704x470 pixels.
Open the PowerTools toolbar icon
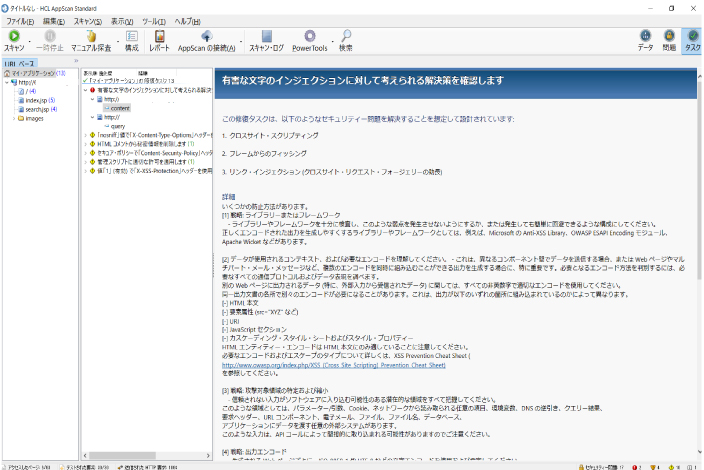(x=310, y=36)
